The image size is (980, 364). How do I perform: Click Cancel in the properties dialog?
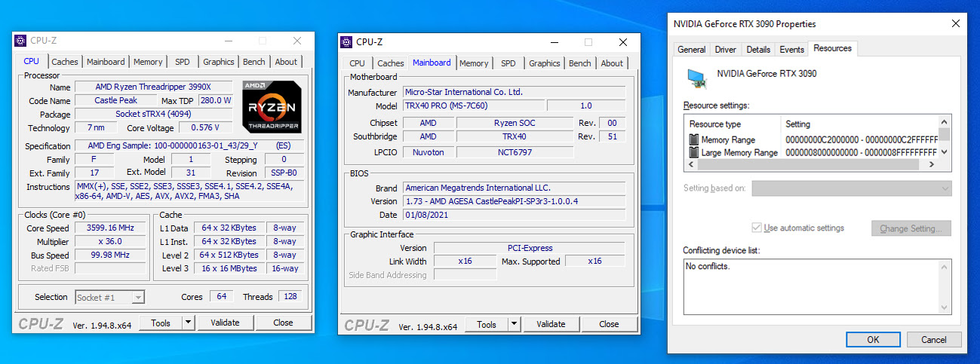point(933,340)
